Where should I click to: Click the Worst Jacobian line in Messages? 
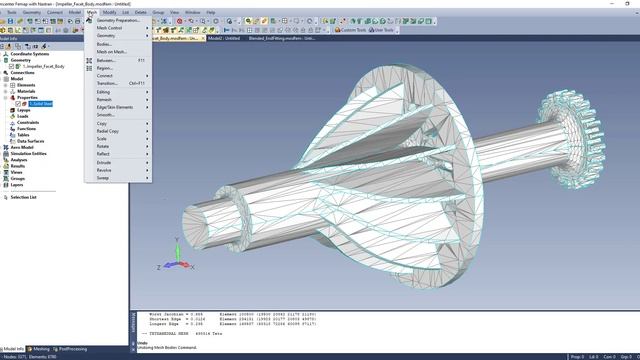(x=233, y=315)
